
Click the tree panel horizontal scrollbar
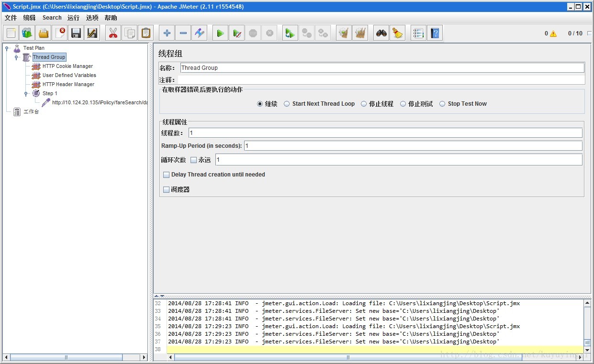tap(76, 357)
